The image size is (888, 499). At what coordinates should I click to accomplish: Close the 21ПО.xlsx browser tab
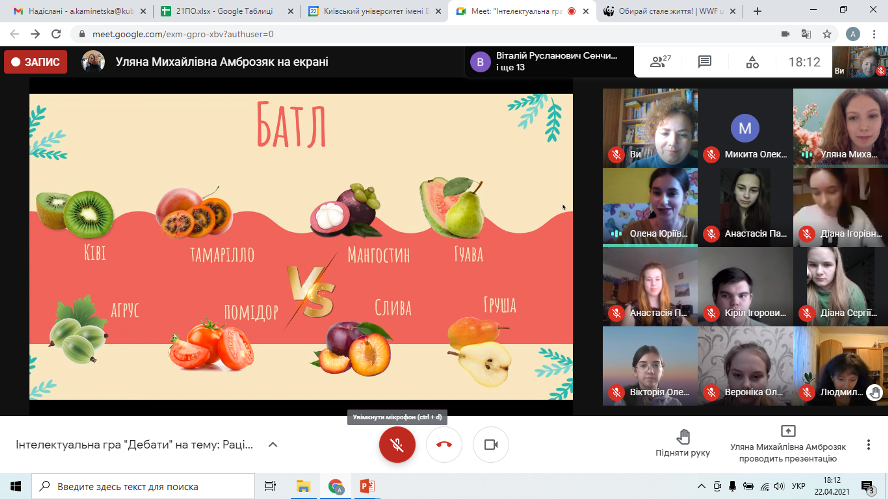click(x=291, y=11)
